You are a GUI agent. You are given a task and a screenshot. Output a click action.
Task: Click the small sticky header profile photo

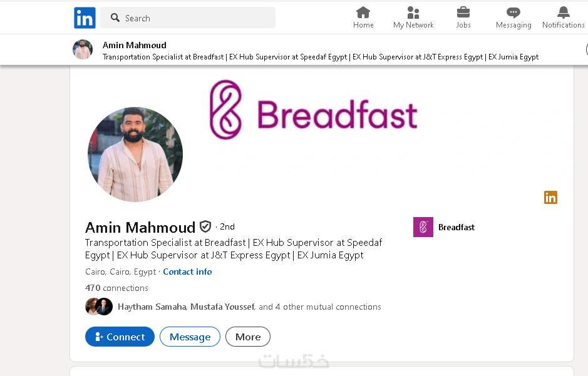click(x=83, y=49)
